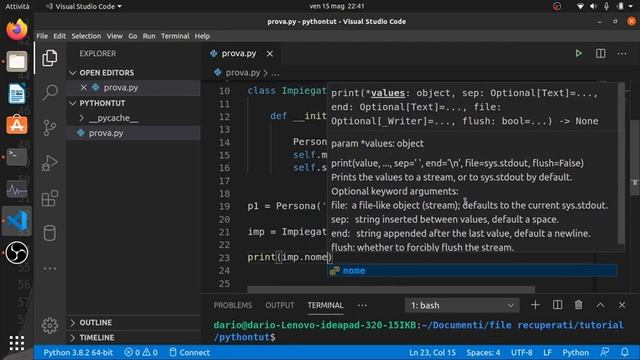Change indentation via Spaces: 4
The image size is (640, 360).
click(x=483, y=352)
